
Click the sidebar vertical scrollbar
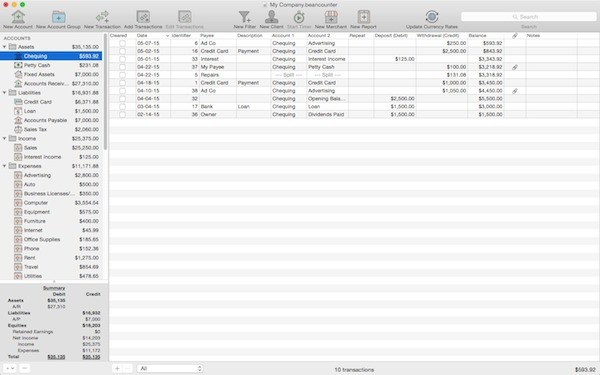(x=105, y=92)
